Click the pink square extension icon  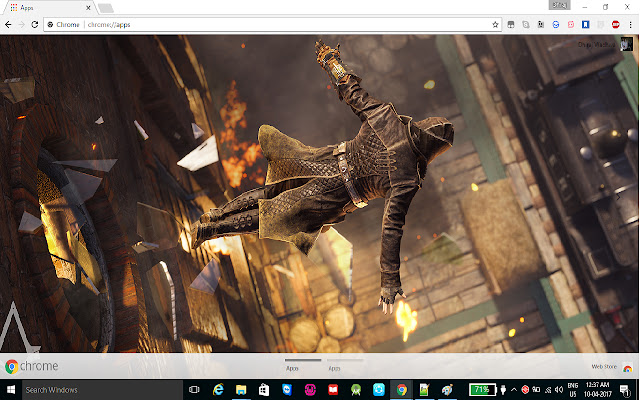(571, 25)
